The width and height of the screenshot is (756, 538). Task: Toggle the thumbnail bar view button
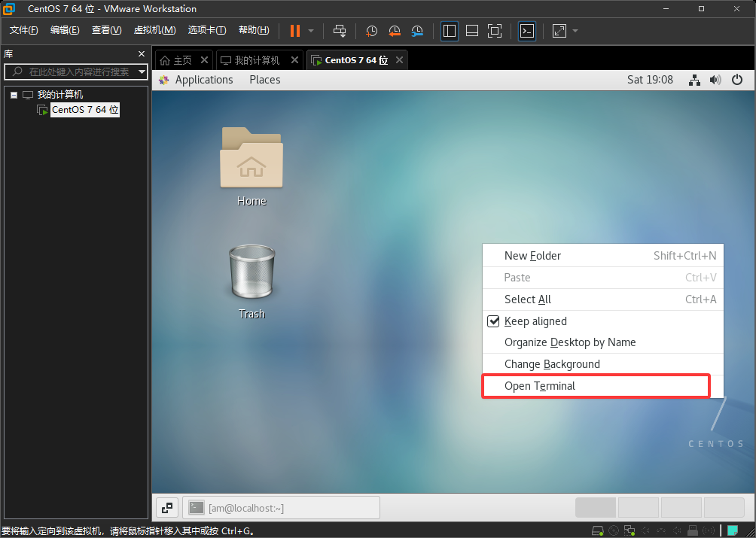472,31
